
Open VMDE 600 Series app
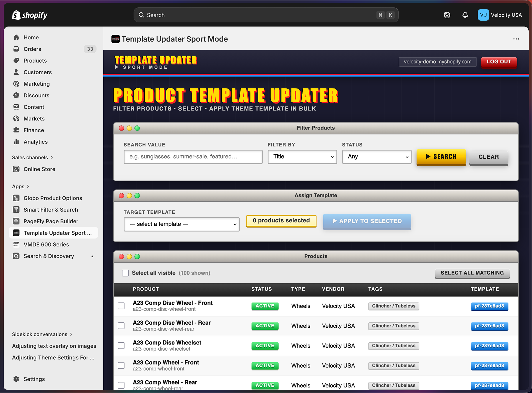coord(46,245)
